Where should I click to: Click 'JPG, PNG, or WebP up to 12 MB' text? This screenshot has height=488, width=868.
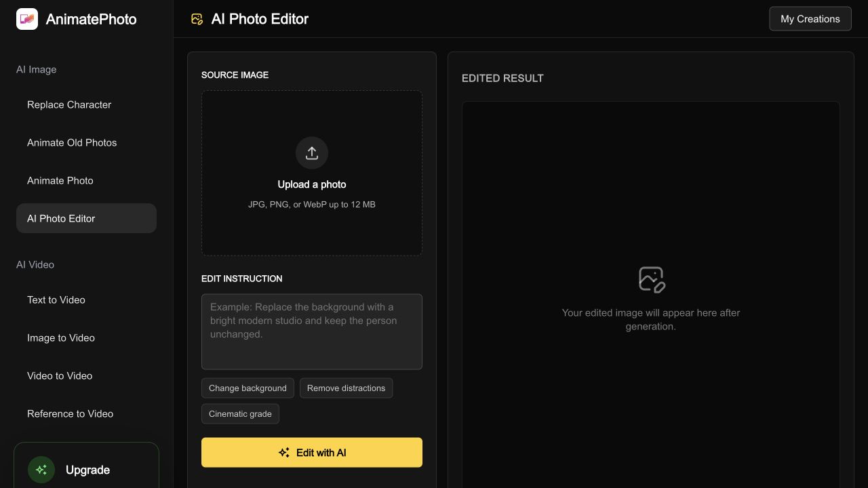(x=312, y=204)
